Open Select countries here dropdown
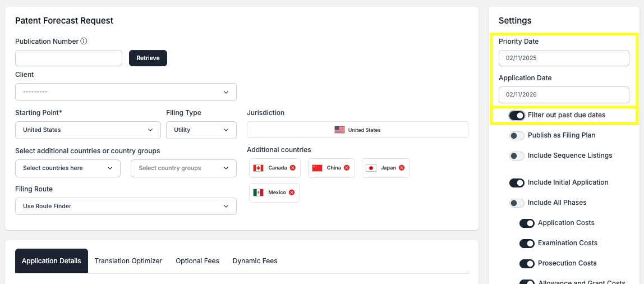Screen dimensions: 644x284 (x=68, y=168)
